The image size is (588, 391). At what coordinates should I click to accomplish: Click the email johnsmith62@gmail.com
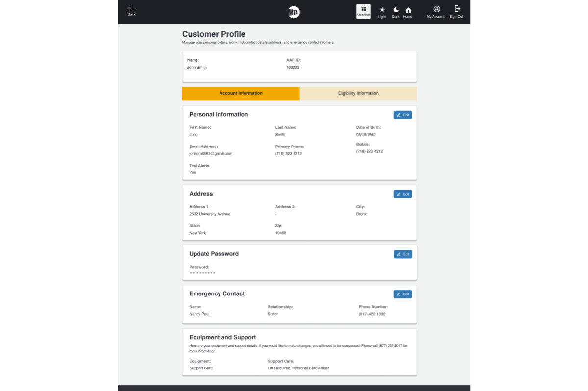[x=211, y=153]
